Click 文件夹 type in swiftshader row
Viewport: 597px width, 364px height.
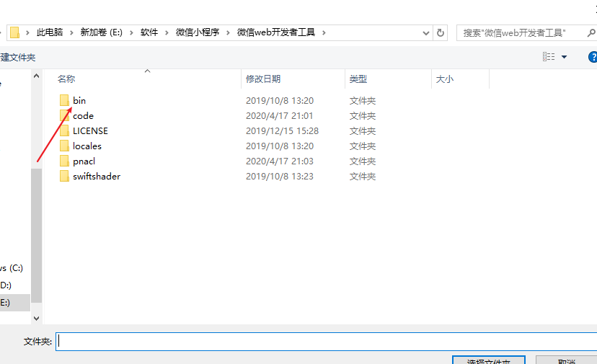tap(363, 177)
